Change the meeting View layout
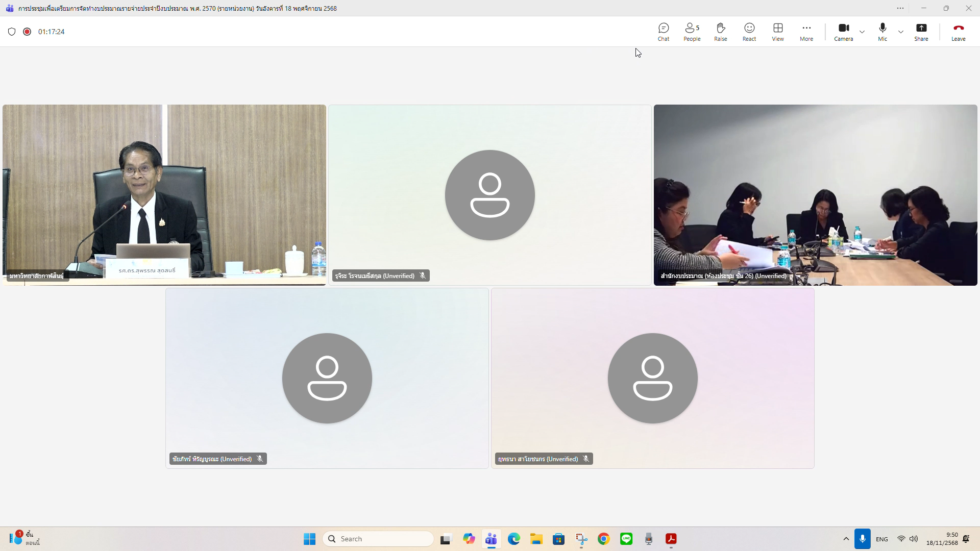The height and width of the screenshot is (551, 980). pos(777,32)
